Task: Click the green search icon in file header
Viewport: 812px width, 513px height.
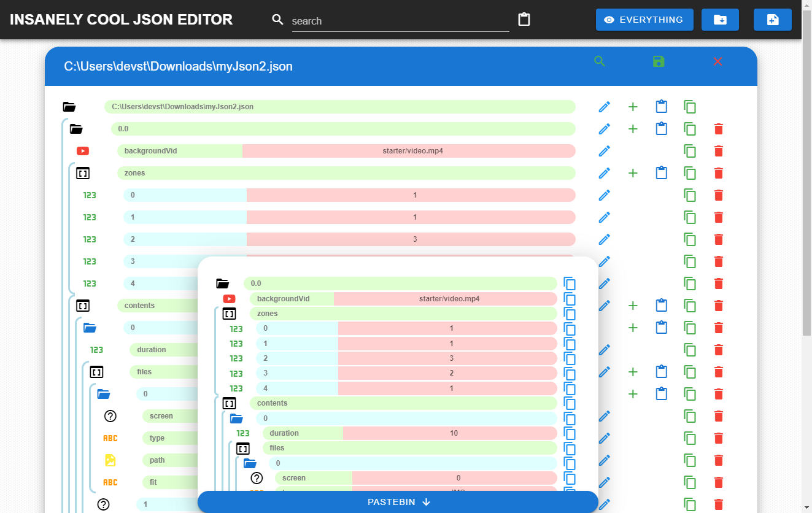Action: coord(600,61)
